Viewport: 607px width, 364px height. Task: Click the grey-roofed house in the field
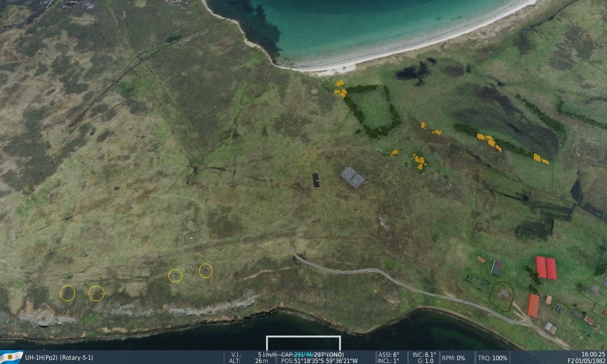[x=352, y=177]
